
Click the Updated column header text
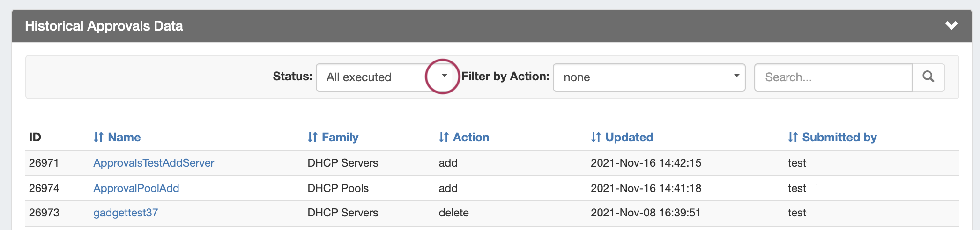(x=629, y=137)
